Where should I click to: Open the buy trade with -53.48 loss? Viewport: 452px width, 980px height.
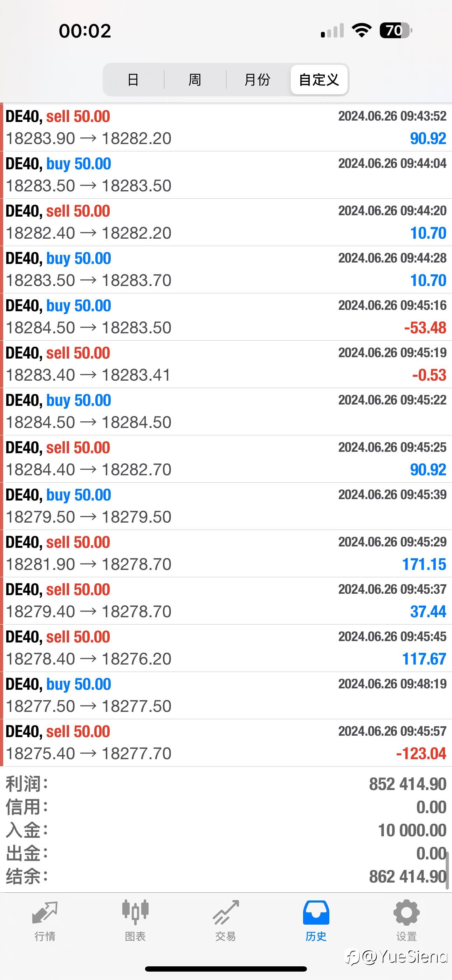(226, 317)
